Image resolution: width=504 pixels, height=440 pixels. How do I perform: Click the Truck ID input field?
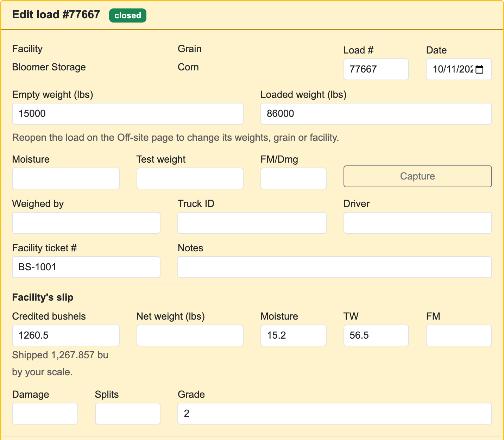coord(252,223)
